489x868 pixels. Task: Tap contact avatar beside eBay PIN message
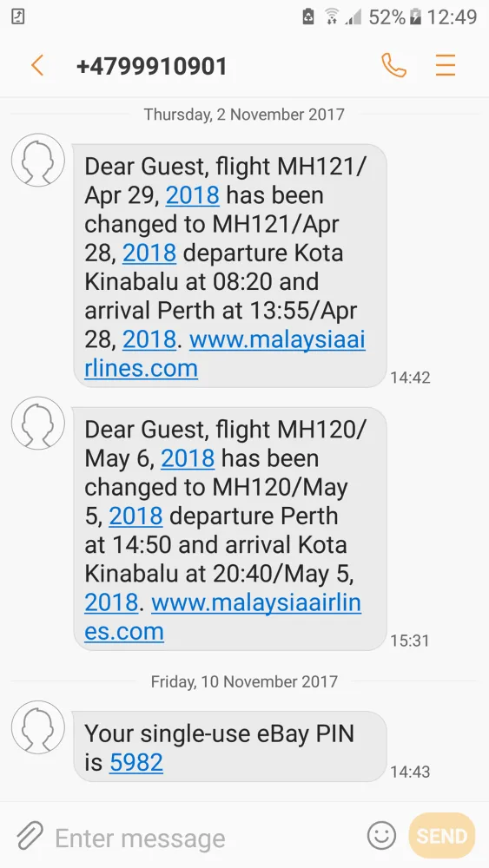coord(38,727)
